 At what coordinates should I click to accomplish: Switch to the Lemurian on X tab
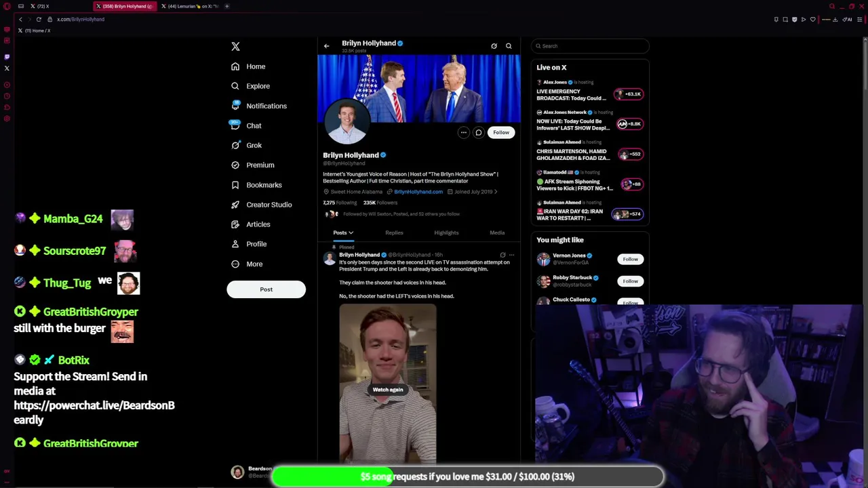[x=191, y=6]
